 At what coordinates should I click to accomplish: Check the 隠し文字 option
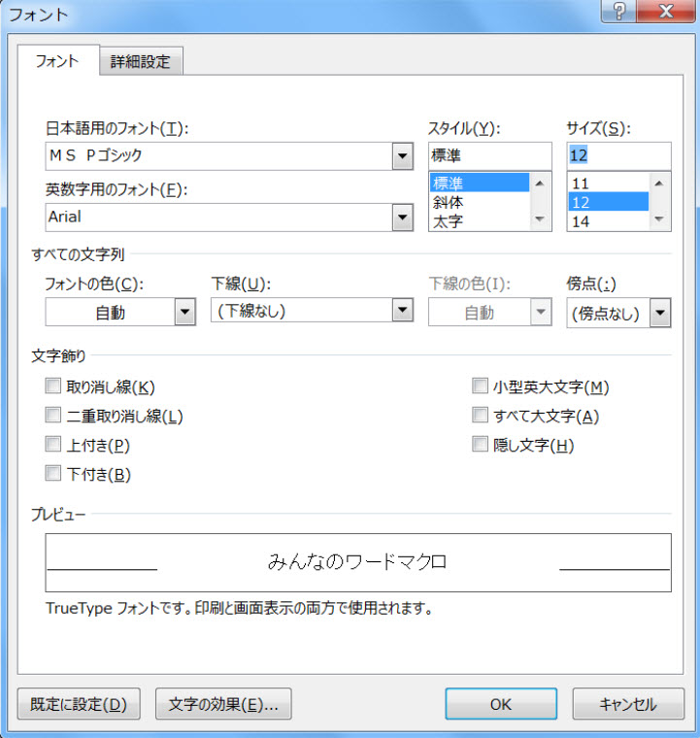480,445
